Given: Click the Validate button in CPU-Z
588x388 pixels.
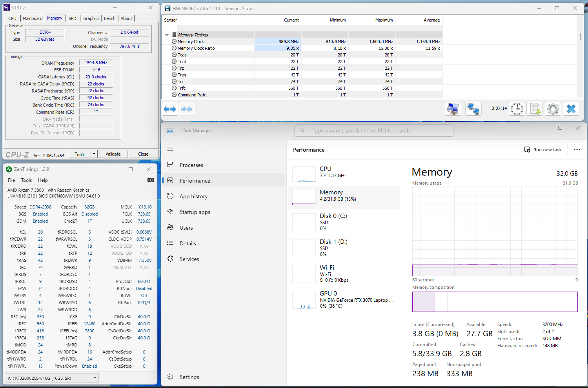Looking at the screenshot, I should coord(113,154).
